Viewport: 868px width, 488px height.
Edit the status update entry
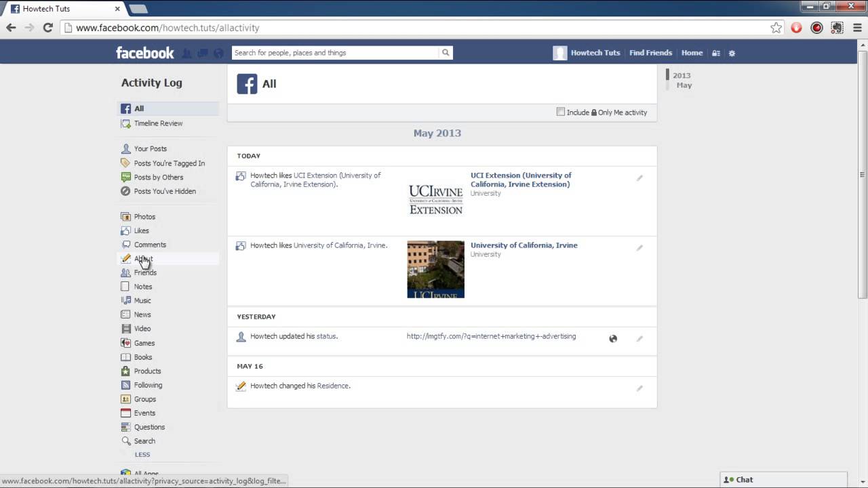click(639, 339)
